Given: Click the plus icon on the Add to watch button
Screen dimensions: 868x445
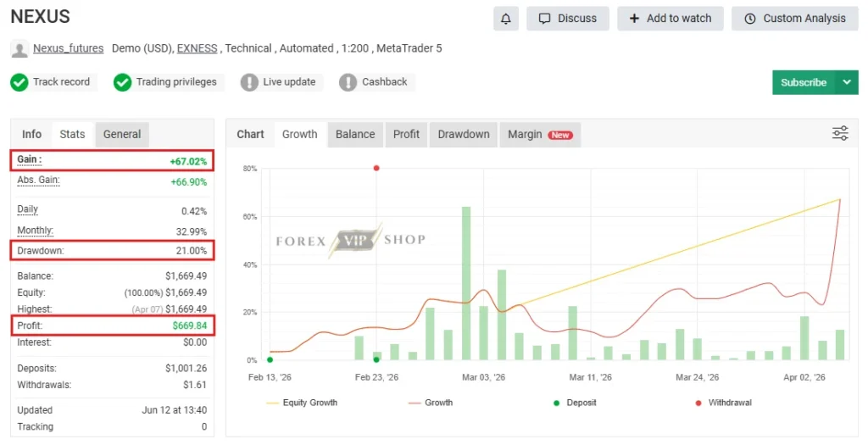Looking at the screenshot, I should [x=634, y=19].
